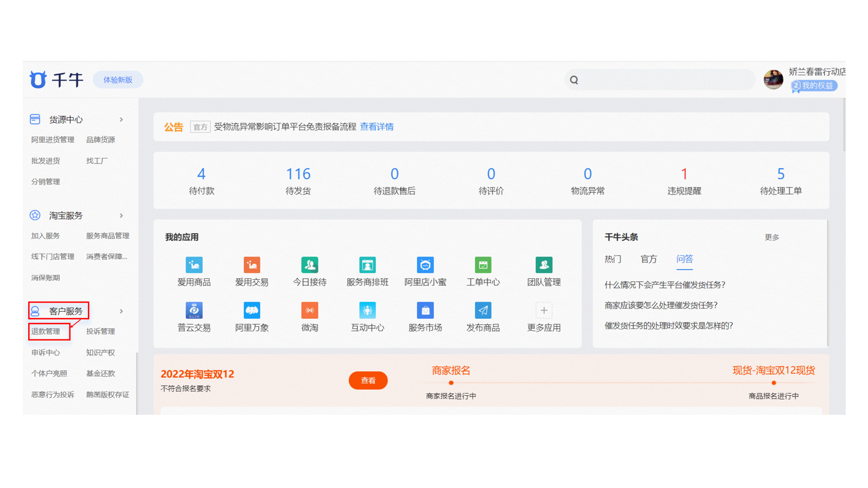Click the search input field

pyautogui.click(x=665, y=80)
